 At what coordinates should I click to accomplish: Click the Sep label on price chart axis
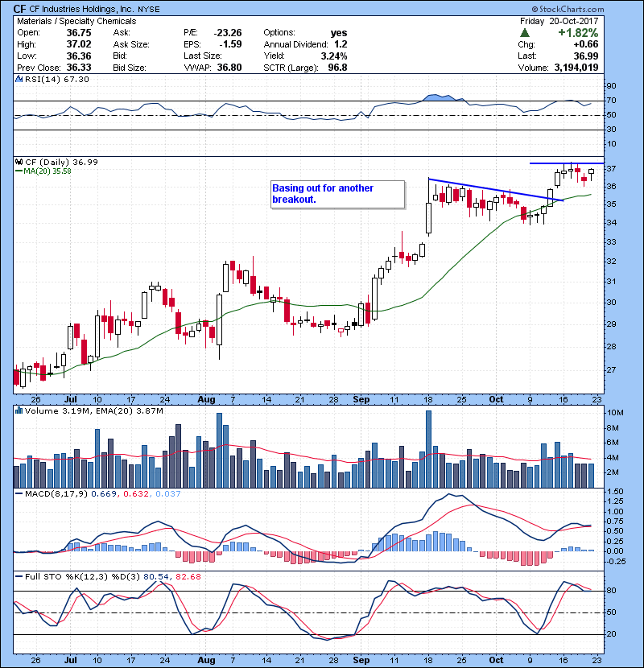pyautogui.click(x=361, y=399)
